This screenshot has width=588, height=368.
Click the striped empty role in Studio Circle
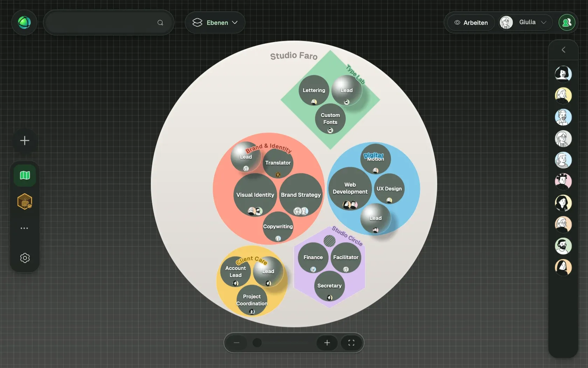coord(329,241)
